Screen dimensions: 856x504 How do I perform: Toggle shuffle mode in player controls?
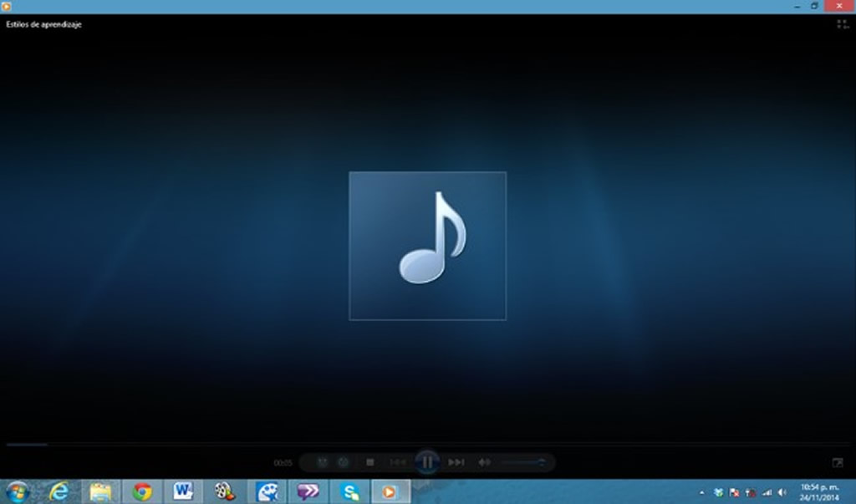[322, 462]
